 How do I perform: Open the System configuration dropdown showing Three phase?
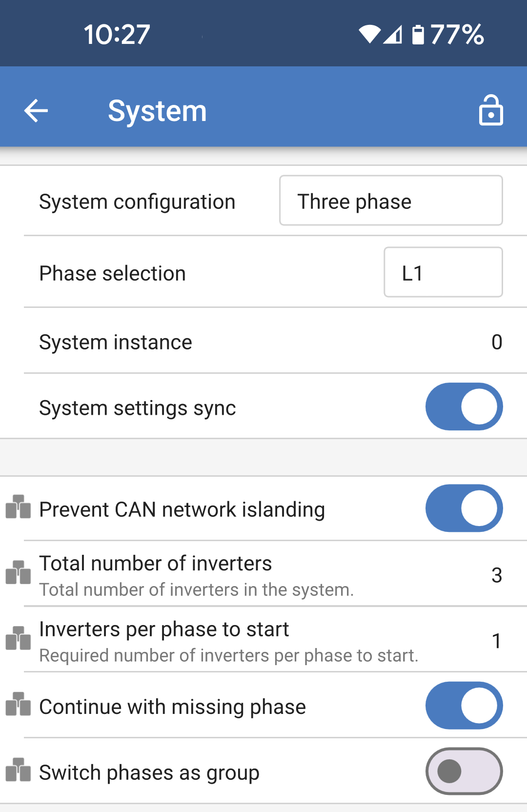[390, 201]
